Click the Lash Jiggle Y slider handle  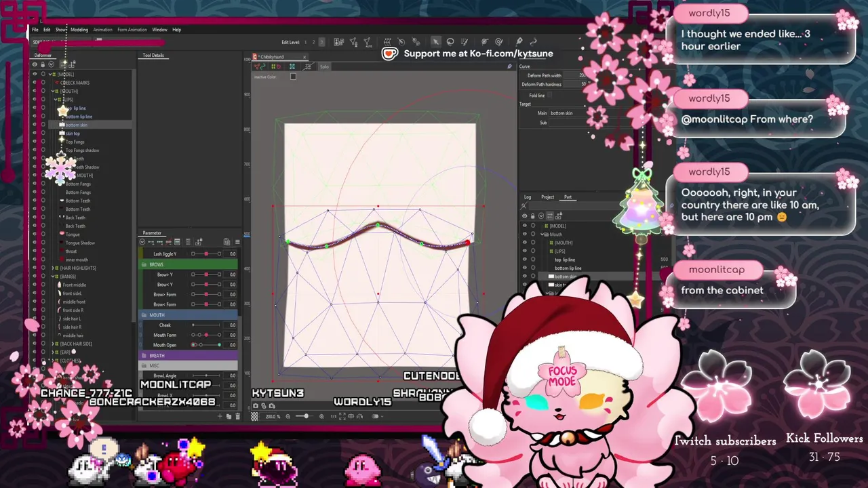click(206, 253)
